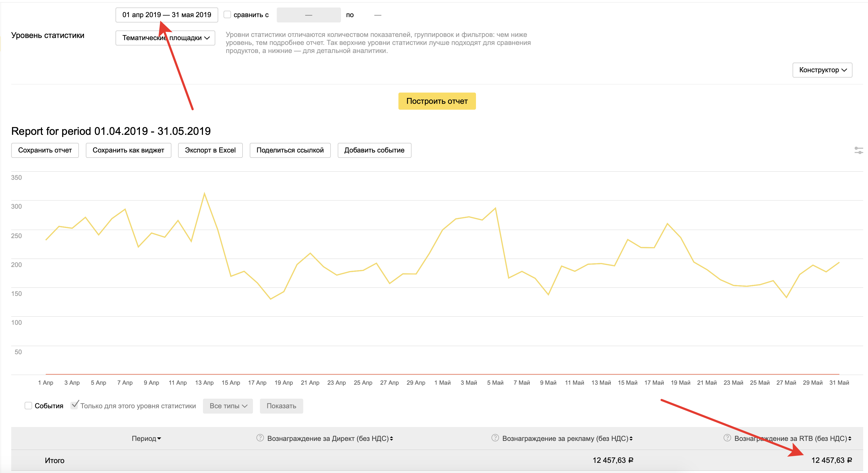Click Период column sort arrow
Screen dimensions: 868x473
point(159,438)
